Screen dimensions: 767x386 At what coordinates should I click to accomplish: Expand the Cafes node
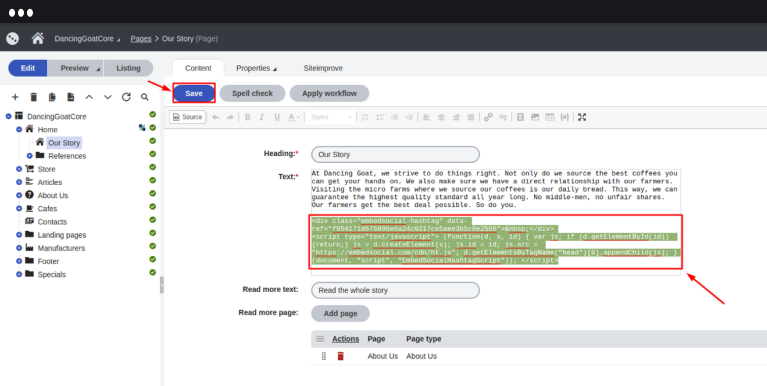[19, 209]
